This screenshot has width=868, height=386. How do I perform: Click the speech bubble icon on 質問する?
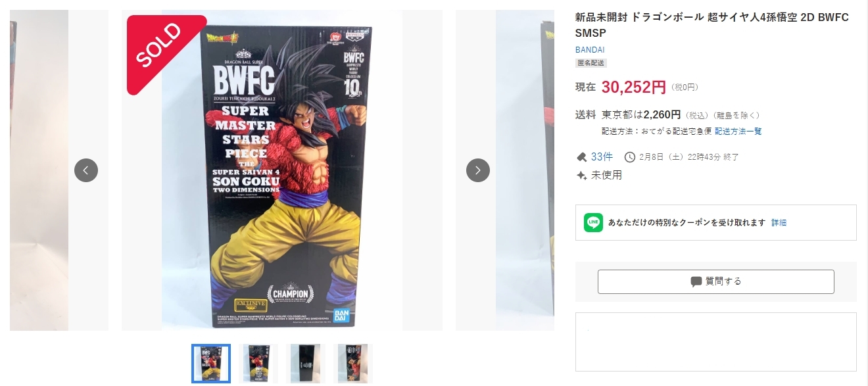coord(696,281)
